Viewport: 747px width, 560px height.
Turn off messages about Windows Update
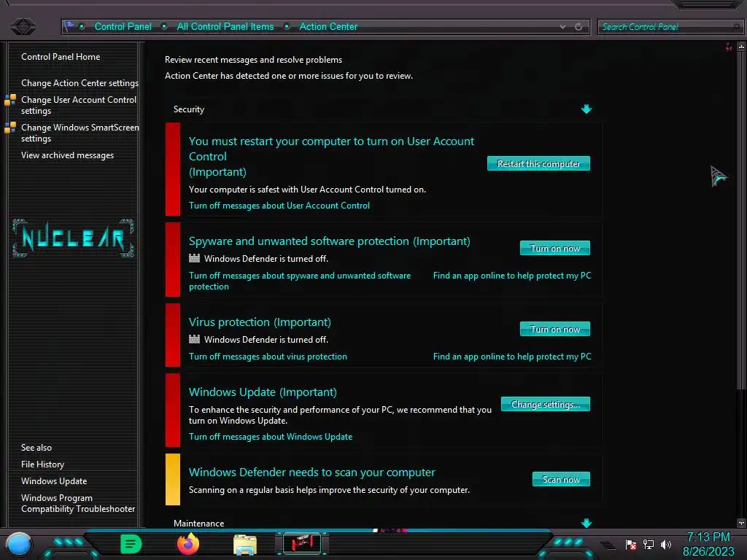click(x=271, y=437)
